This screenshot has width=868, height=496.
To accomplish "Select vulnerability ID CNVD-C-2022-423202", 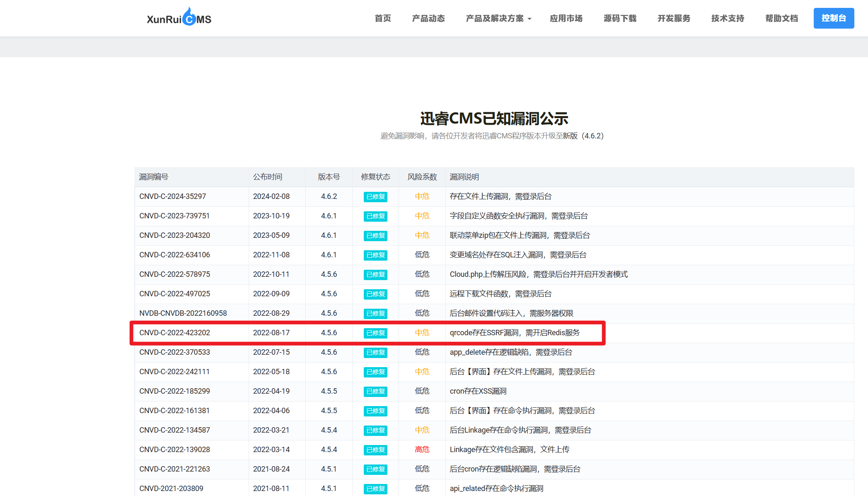I will click(x=175, y=333).
